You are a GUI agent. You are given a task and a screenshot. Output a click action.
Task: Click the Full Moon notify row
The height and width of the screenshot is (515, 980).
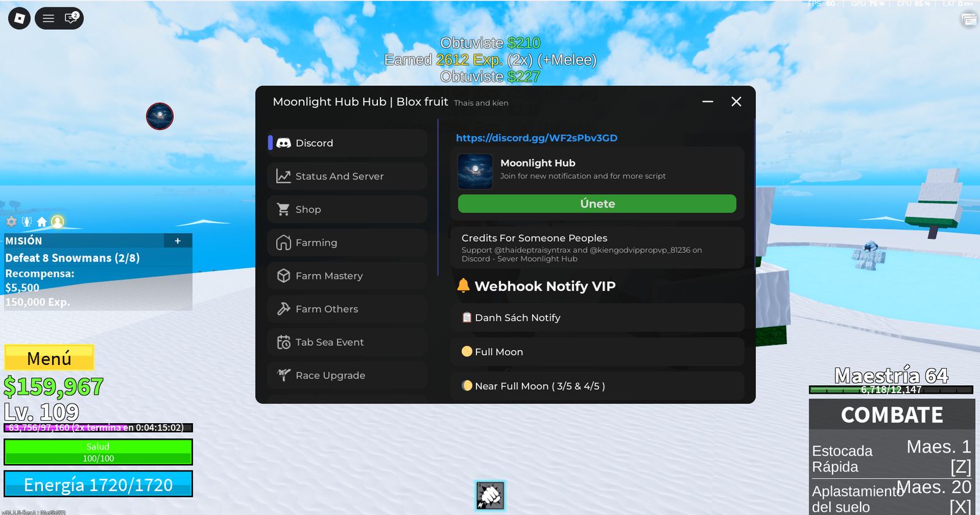coord(597,351)
